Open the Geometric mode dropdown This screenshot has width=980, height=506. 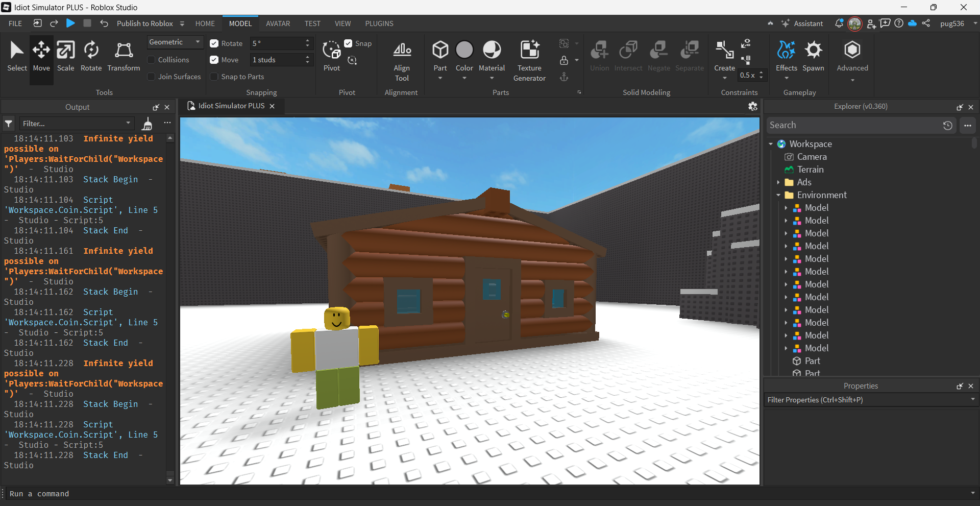pos(175,42)
